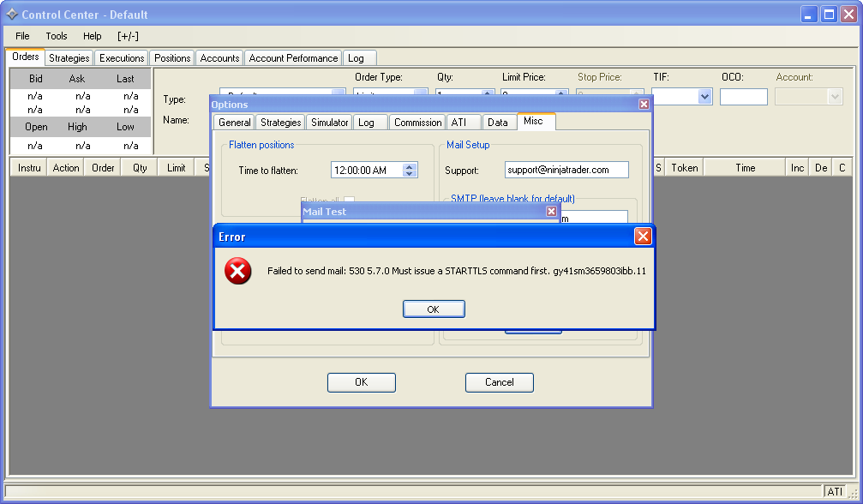Click the ATI indicator in the status bar
This screenshot has width=863, height=504.
834,491
